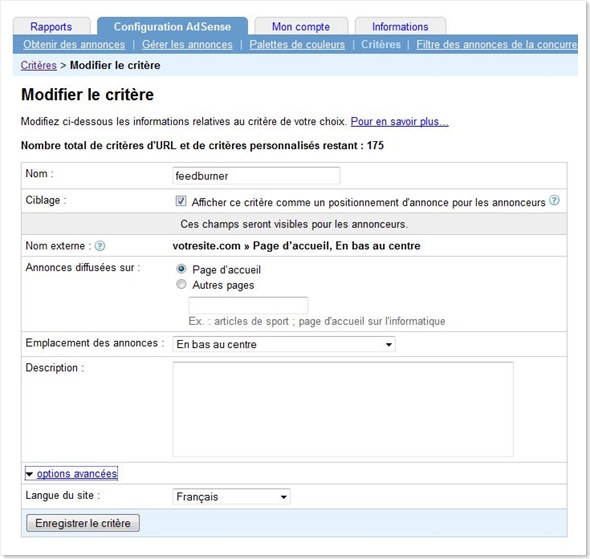Click 'Ces champs seront visibles pour les annonceurs.'

pyautogui.click(x=294, y=224)
